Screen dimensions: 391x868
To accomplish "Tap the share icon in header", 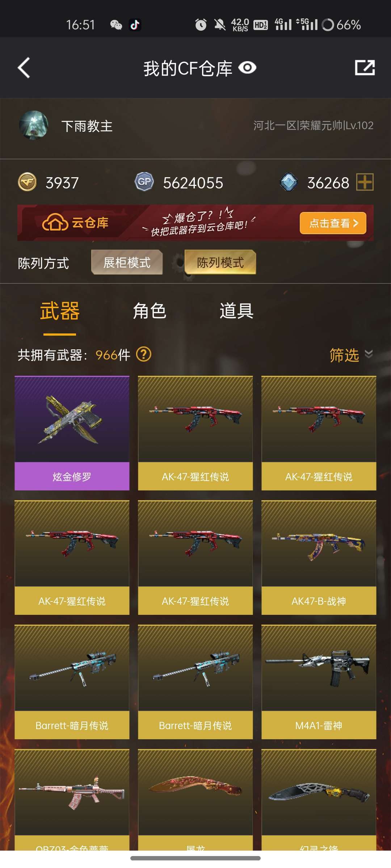I will (x=365, y=68).
